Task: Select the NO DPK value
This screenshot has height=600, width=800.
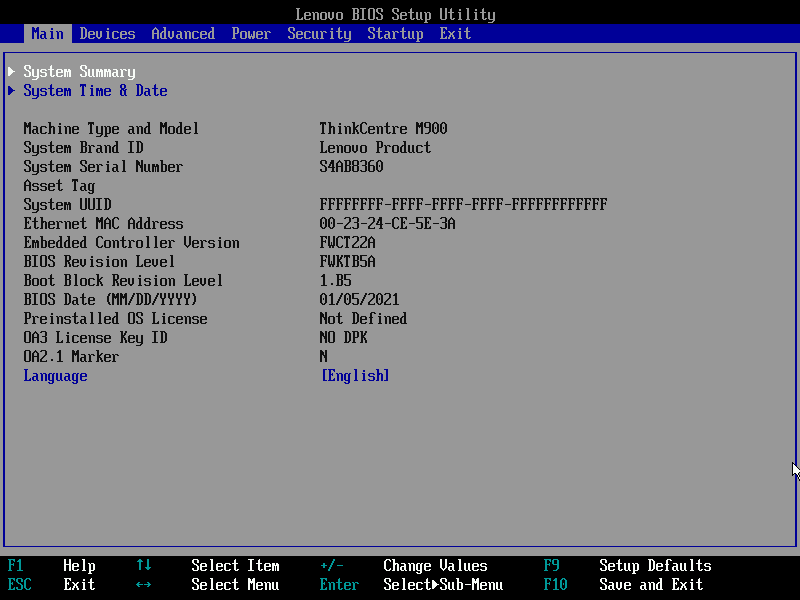Action: [343, 338]
